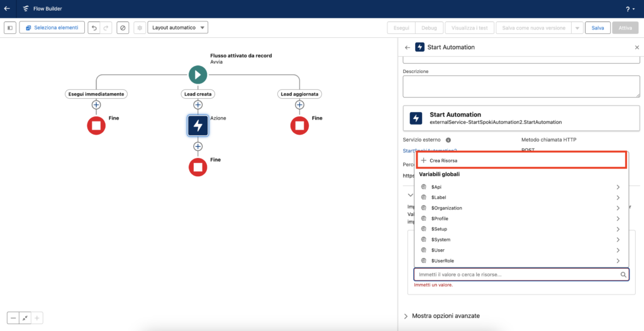Close the Start Automation panel
The height and width of the screenshot is (331, 644).
point(636,47)
